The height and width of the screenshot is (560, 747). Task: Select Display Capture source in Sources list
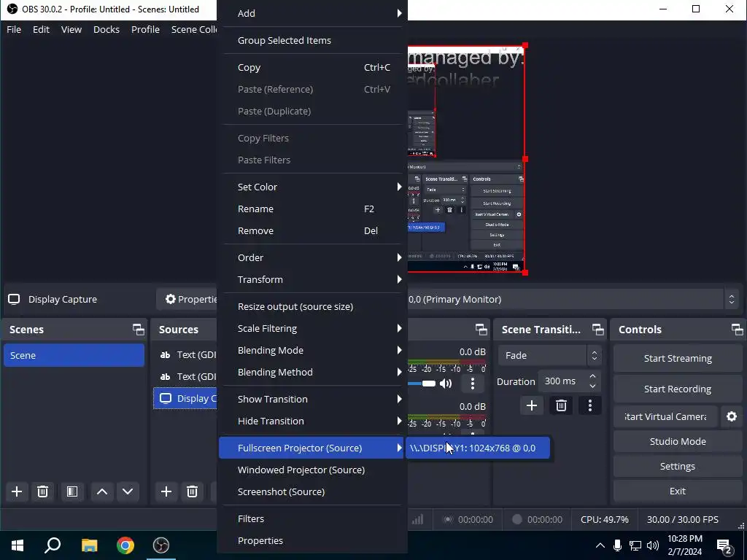[186, 399]
